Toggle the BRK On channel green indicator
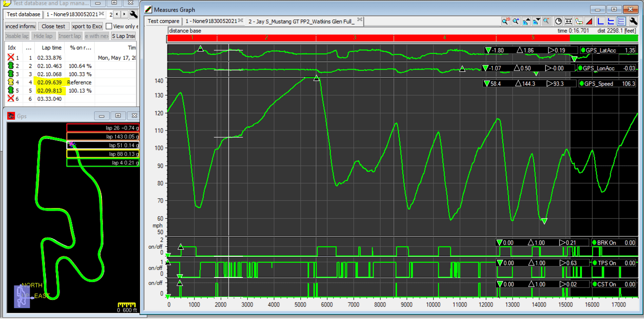This screenshot has height=319, width=644. (595, 242)
